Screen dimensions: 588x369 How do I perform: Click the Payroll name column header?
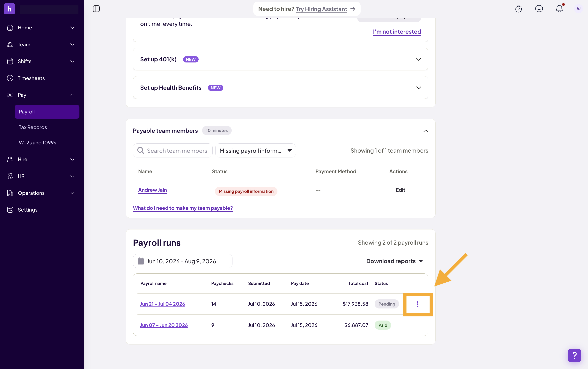click(153, 283)
